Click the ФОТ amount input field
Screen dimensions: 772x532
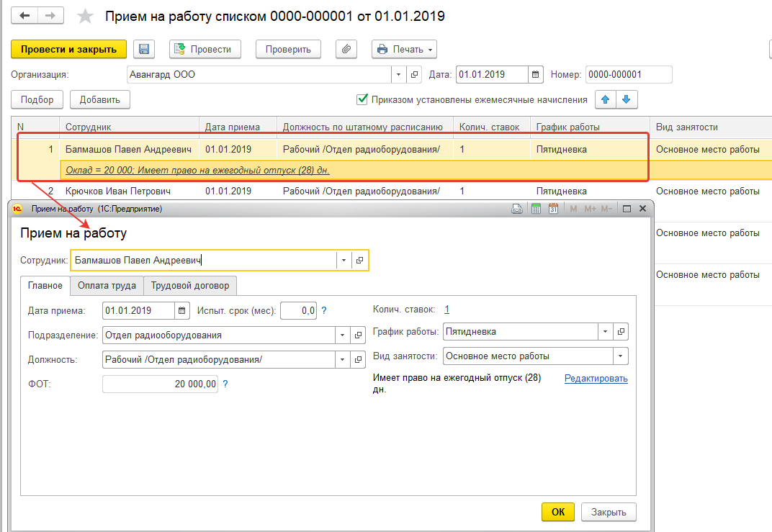(x=160, y=384)
